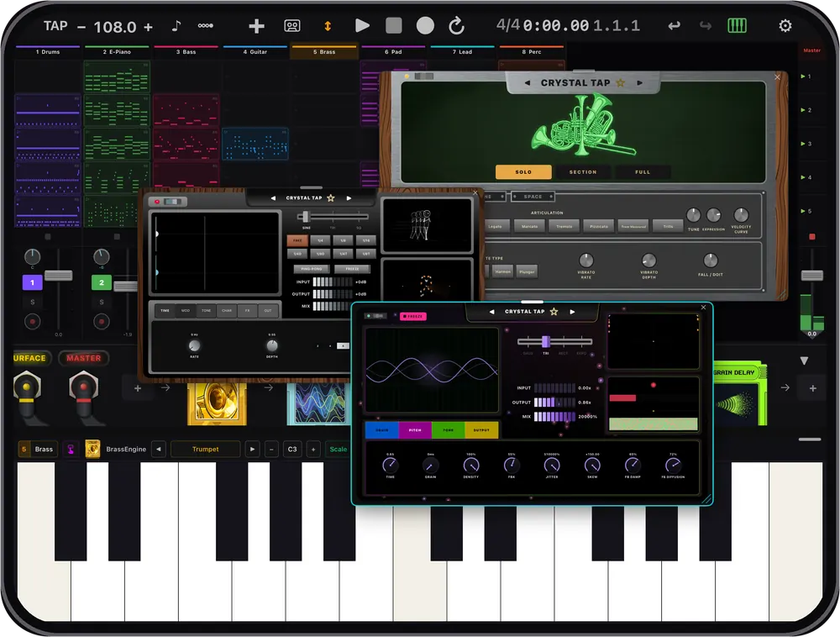Viewport: 840px width, 637px height.
Task: Click the Vibrato Rate knob
Action: click(x=586, y=261)
